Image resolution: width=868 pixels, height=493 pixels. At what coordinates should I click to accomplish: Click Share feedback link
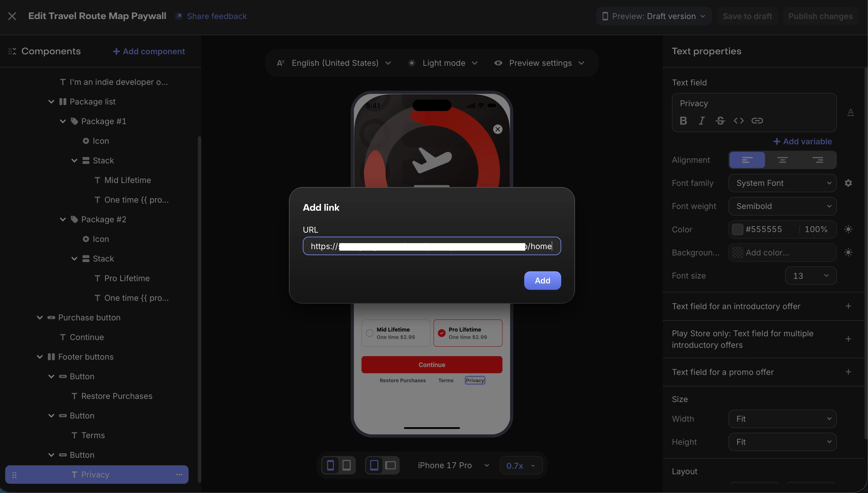pyautogui.click(x=217, y=16)
